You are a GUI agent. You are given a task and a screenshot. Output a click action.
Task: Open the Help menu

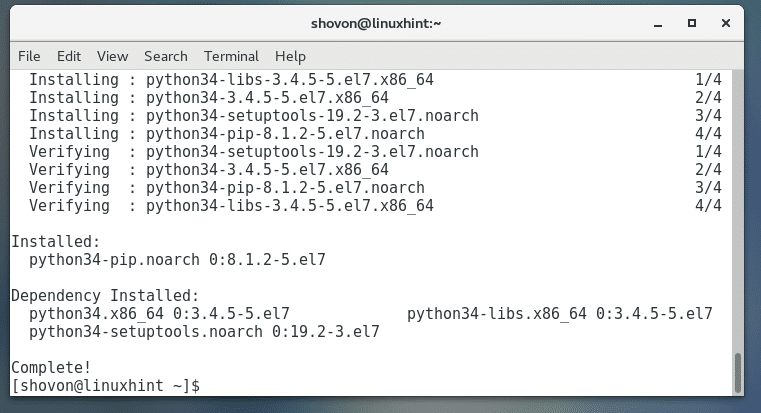290,56
